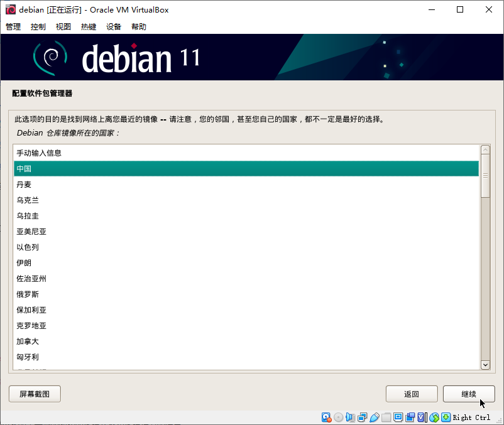Open the 设备 menu

114,26
